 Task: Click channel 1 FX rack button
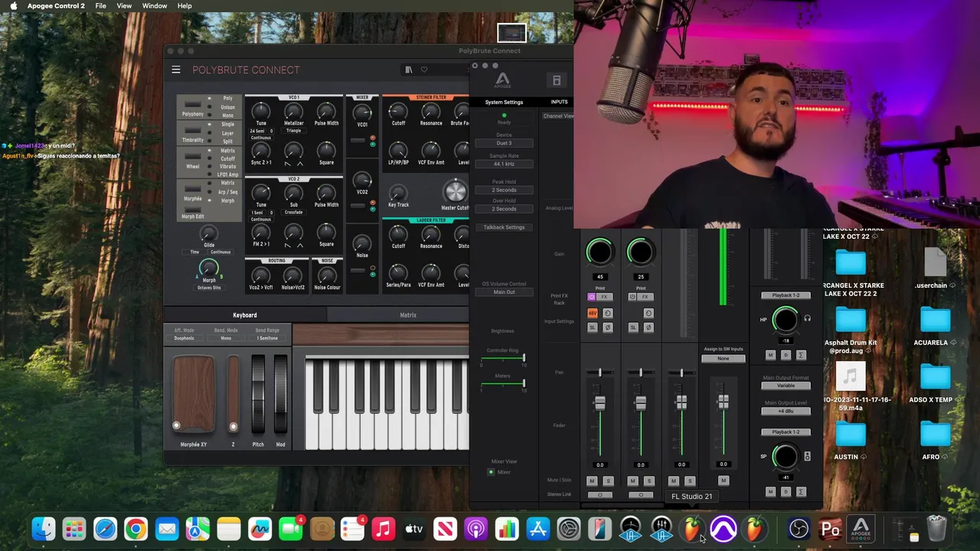(x=604, y=297)
